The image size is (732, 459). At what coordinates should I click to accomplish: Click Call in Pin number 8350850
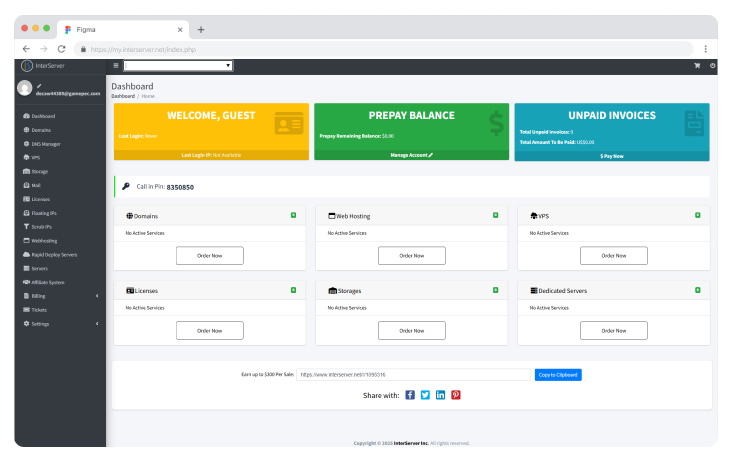pos(180,187)
